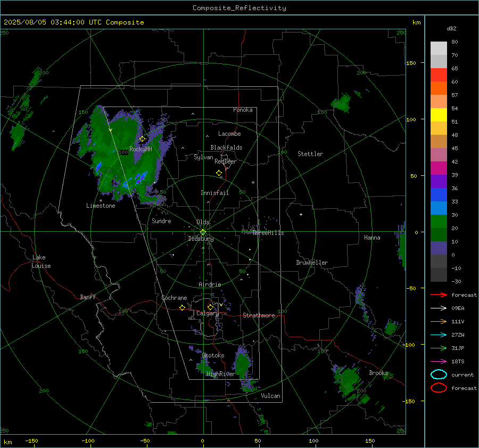The width and height of the screenshot is (479, 448).
Task: Click the orange 111V arrow icon
Action: point(439,321)
